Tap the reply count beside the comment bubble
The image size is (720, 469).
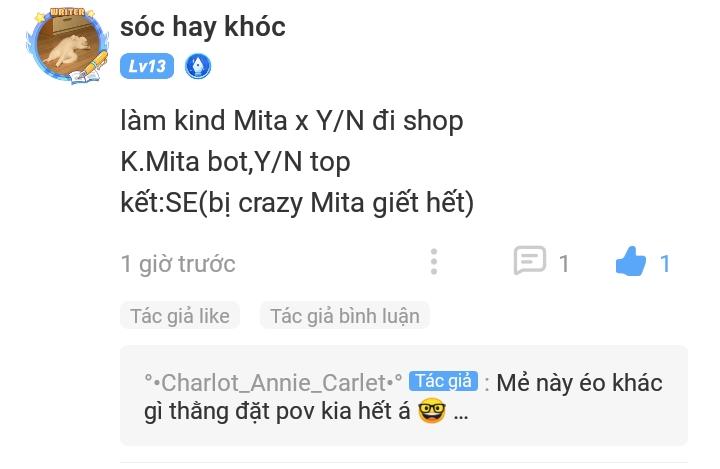(564, 264)
